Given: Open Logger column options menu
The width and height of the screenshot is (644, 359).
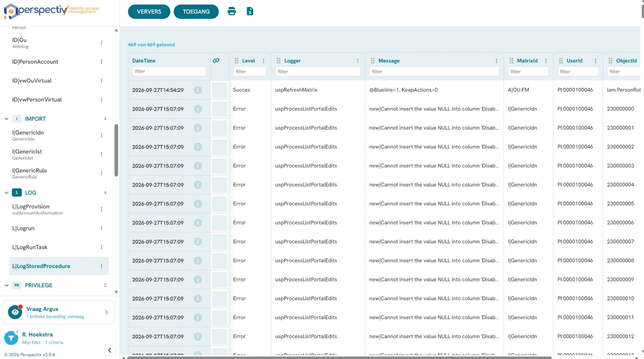Looking at the screenshot, I should click(358, 61).
